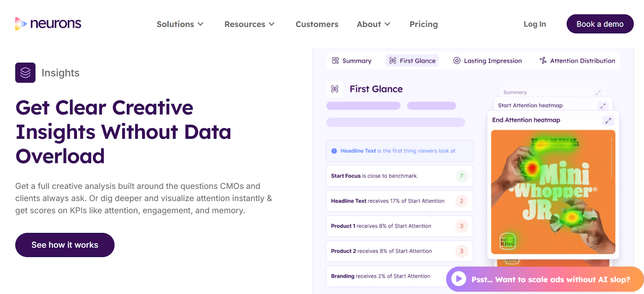Click the Book a demo button
The width and height of the screenshot is (644, 294).
pyautogui.click(x=600, y=24)
